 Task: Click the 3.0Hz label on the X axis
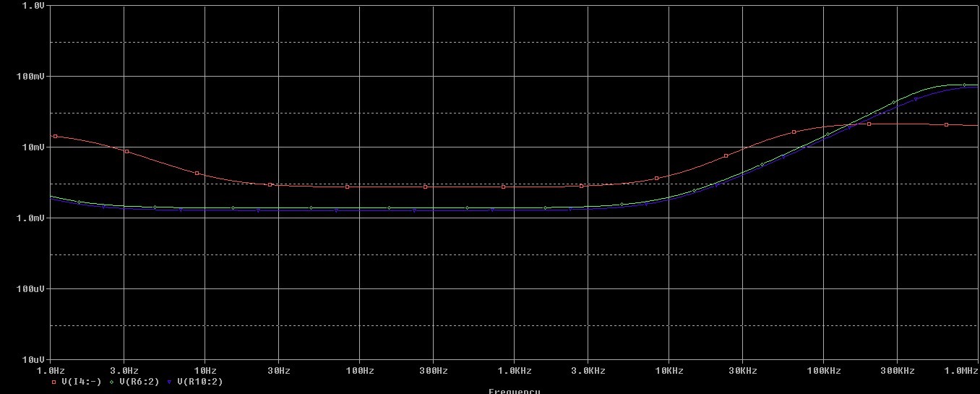point(124,371)
